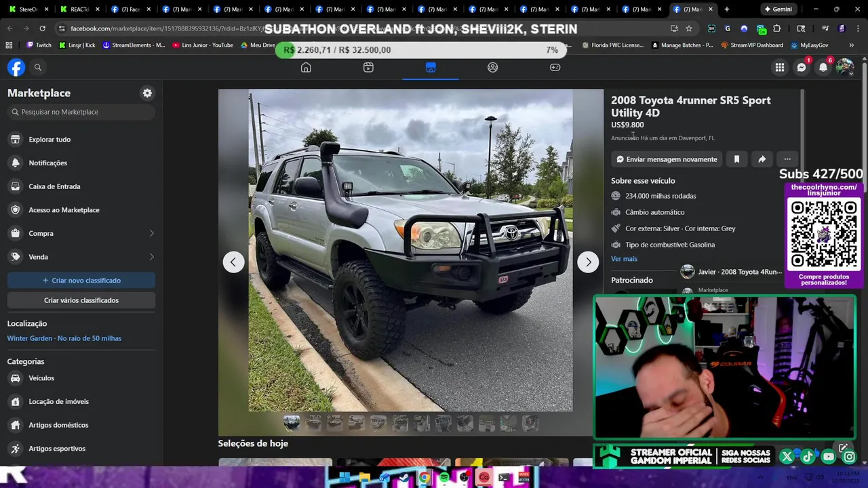Open Chrome three-dot menu
This screenshot has height=488, width=868.
tap(859, 28)
